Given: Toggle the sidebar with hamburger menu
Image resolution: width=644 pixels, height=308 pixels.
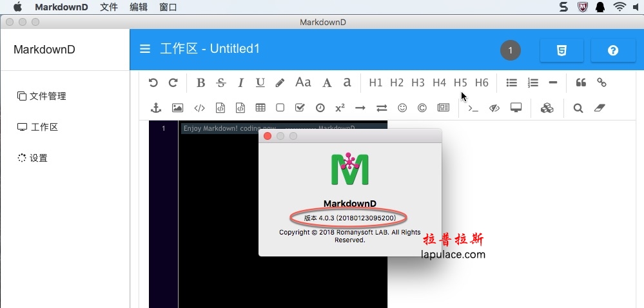Looking at the screenshot, I should click(x=145, y=49).
